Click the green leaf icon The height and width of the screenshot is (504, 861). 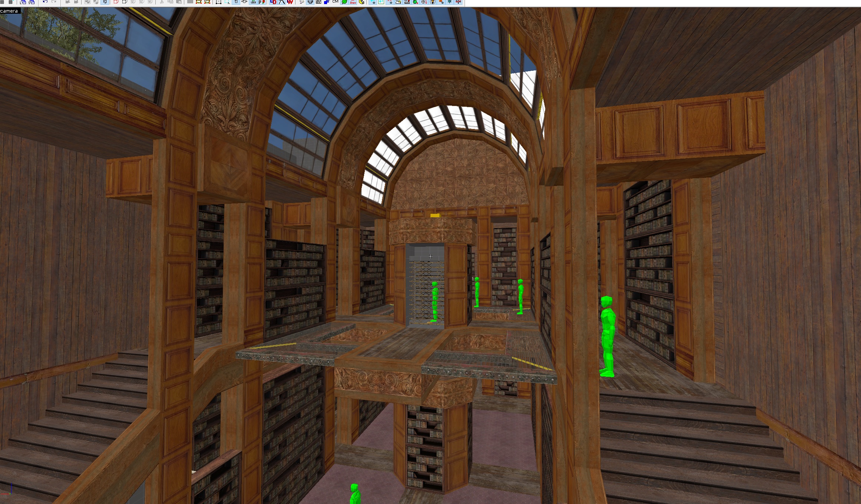344,2
